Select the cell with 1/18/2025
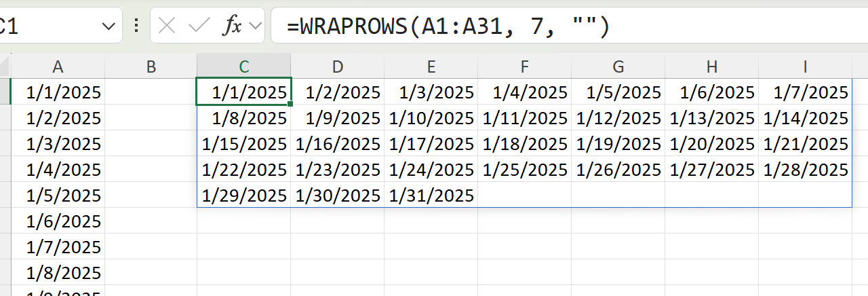The height and width of the screenshot is (296, 868). [525, 144]
